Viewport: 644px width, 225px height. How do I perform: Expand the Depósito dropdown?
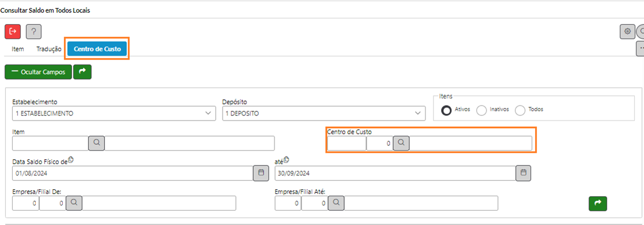pyautogui.click(x=323, y=113)
